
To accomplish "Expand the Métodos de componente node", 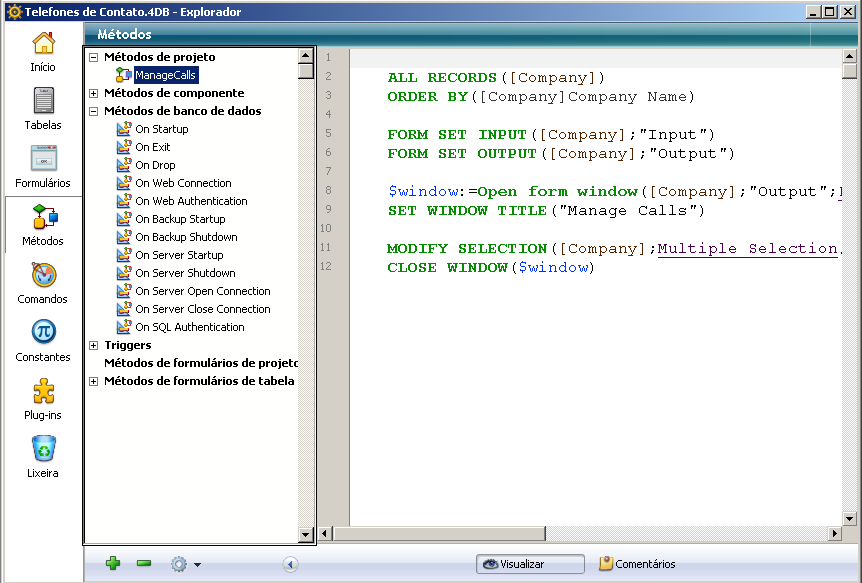I will point(94,93).
